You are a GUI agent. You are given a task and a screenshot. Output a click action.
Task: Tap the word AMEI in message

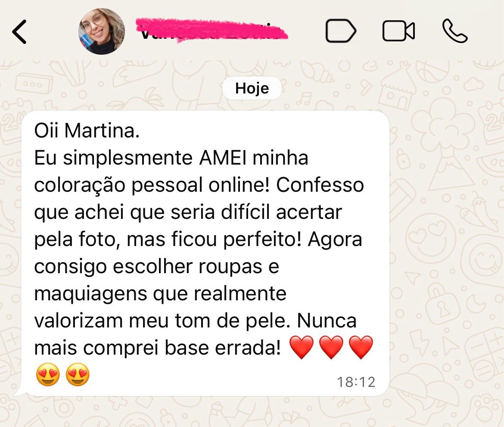(x=223, y=158)
